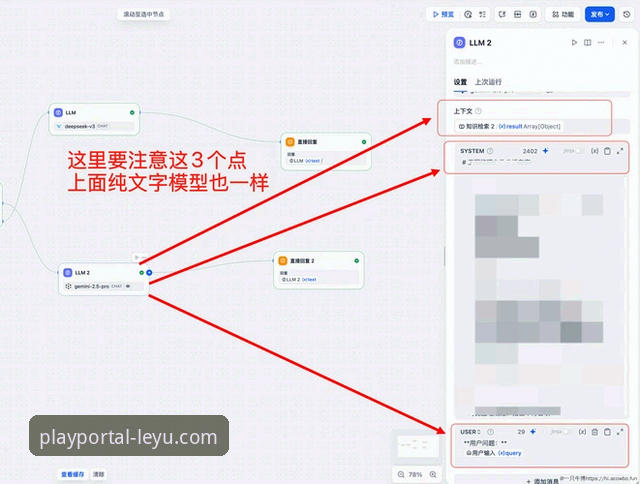The width and height of the screenshot is (640, 484).
Task: Click the SYSTEM prompt generator sparkle icon
Action: point(545,151)
